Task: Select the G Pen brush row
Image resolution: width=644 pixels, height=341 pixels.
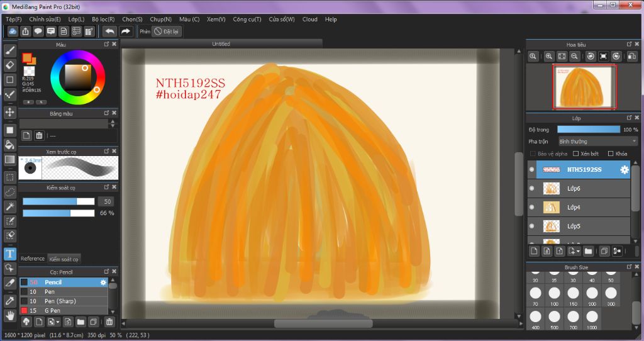Action: [x=64, y=311]
